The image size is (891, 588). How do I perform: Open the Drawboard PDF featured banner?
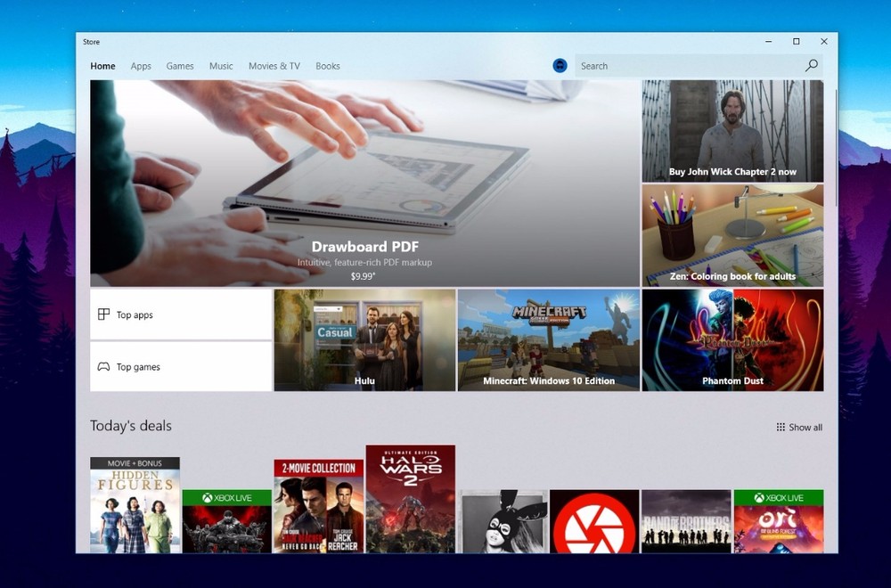(x=364, y=183)
